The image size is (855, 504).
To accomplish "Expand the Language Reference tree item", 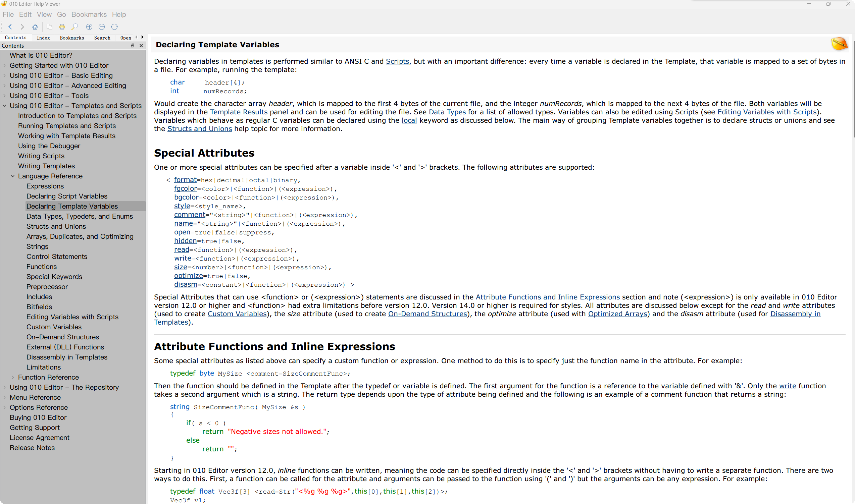I will click(x=13, y=176).
